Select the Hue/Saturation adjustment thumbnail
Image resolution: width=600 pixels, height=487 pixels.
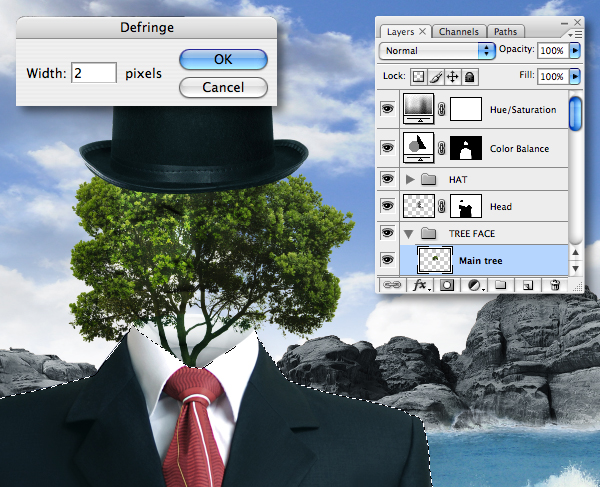pyautogui.click(x=418, y=109)
